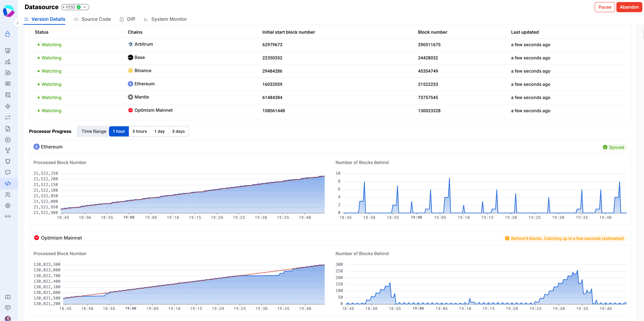The width and height of the screenshot is (644, 321).
Task: Click the bell alerts icon
Action: pyautogui.click(x=8, y=162)
